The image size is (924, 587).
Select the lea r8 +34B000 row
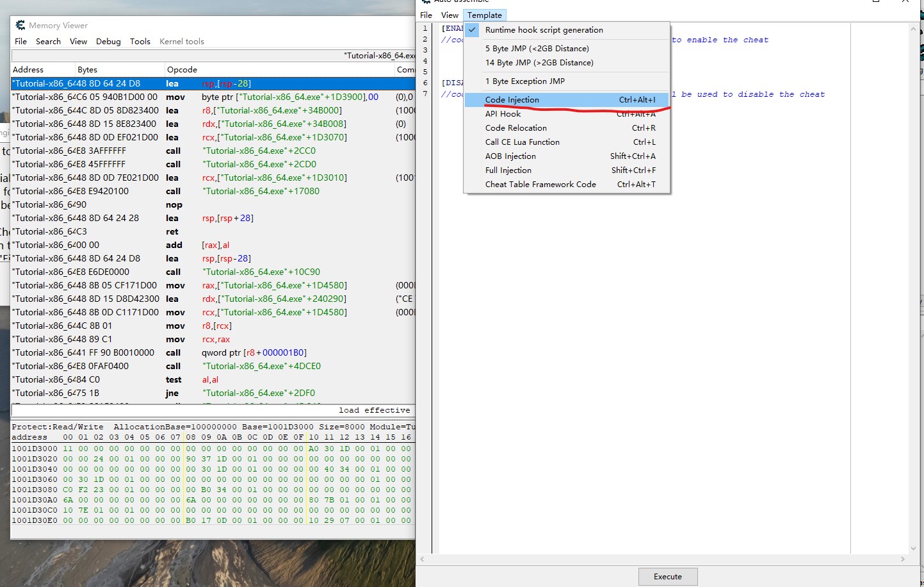coord(213,111)
